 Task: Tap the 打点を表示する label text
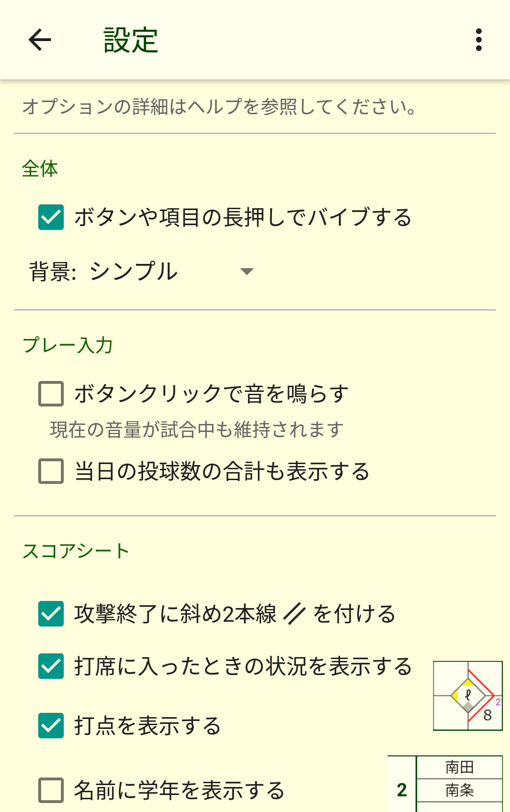tap(147, 726)
